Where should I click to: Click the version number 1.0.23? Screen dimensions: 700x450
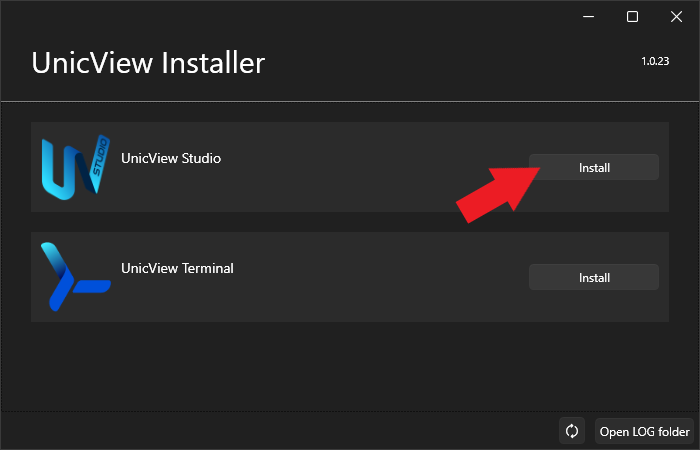click(655, 62)
